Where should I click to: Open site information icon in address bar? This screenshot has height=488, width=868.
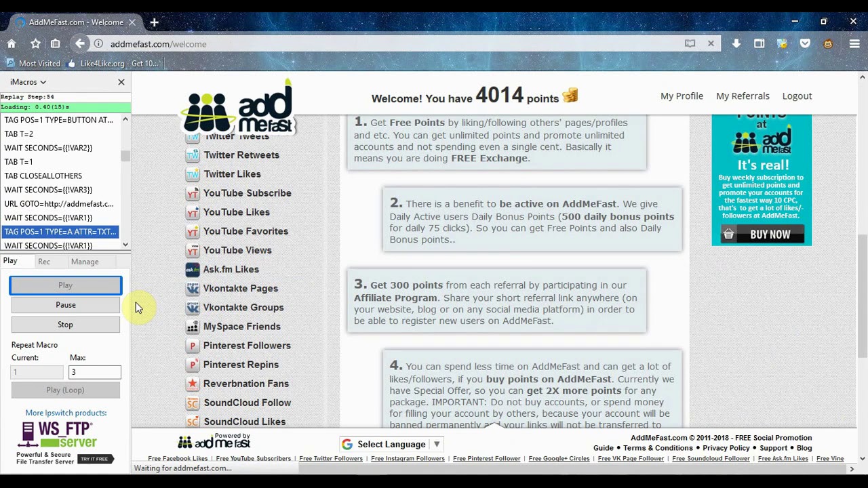[x=98, y=44]
